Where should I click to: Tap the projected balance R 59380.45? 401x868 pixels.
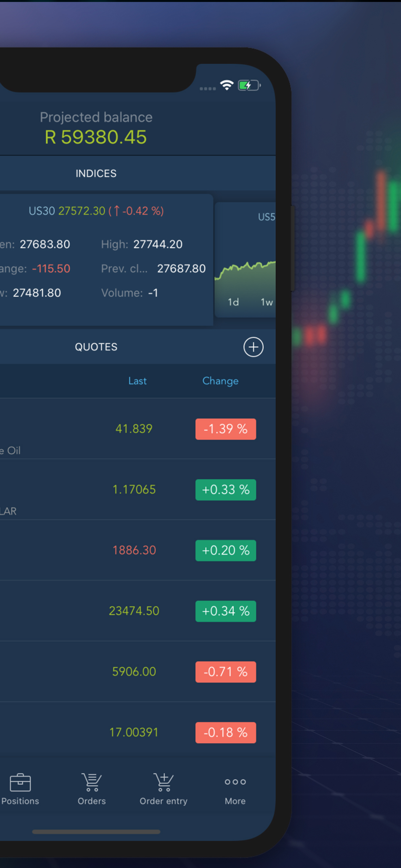96,137
